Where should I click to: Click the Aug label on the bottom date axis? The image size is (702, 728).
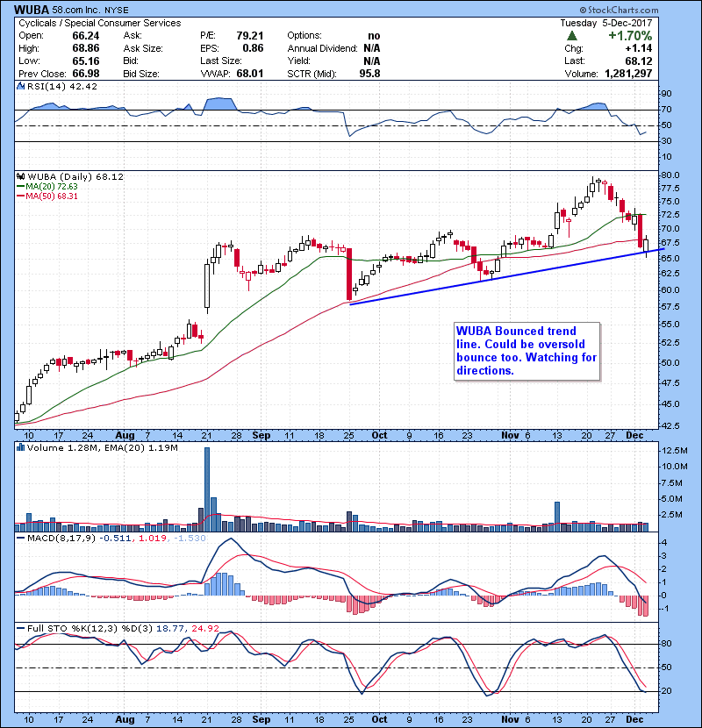125,719
